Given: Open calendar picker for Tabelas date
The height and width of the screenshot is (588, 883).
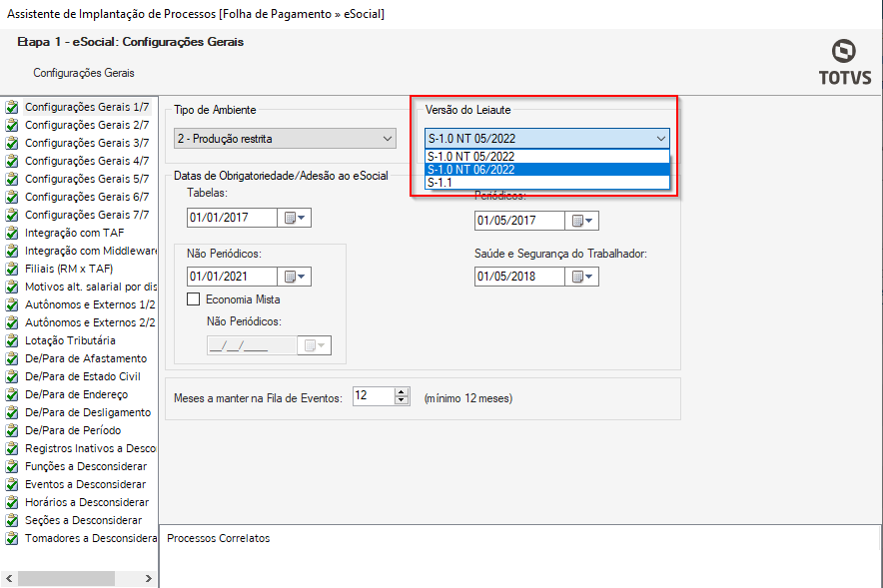Looking at the screenshot, I should click(x=295, y=218).
